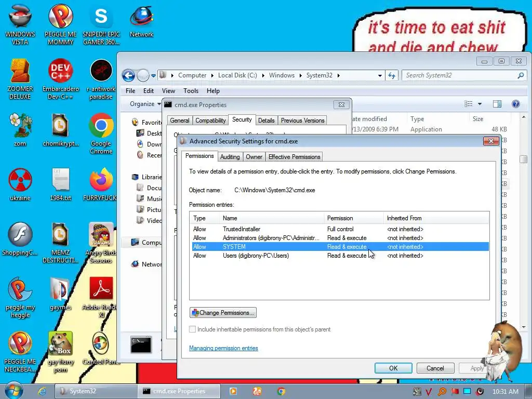Image resolution: width=532 pixels, height=399 pixels.
Task: Click the Change Permissions button
Action: click(x=223, y=312)
